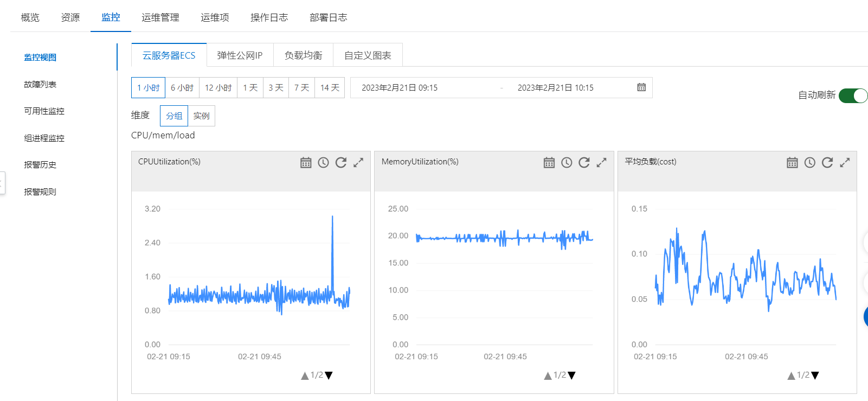Open date range picker calendar icon
This screenshot has width=868, height=401.
coord(641,87)
